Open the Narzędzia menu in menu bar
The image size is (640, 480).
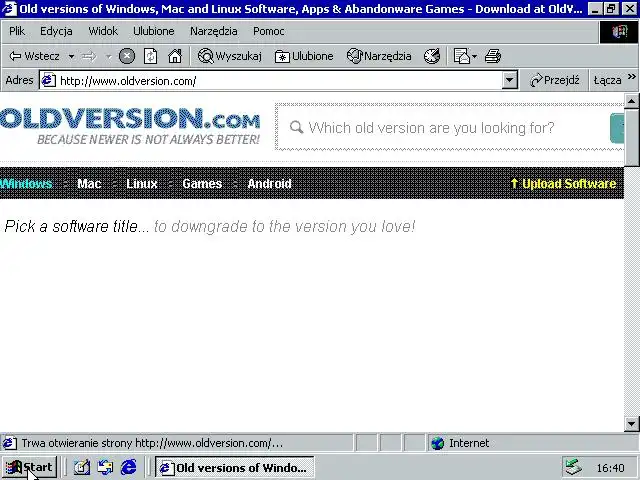(213, 31)
